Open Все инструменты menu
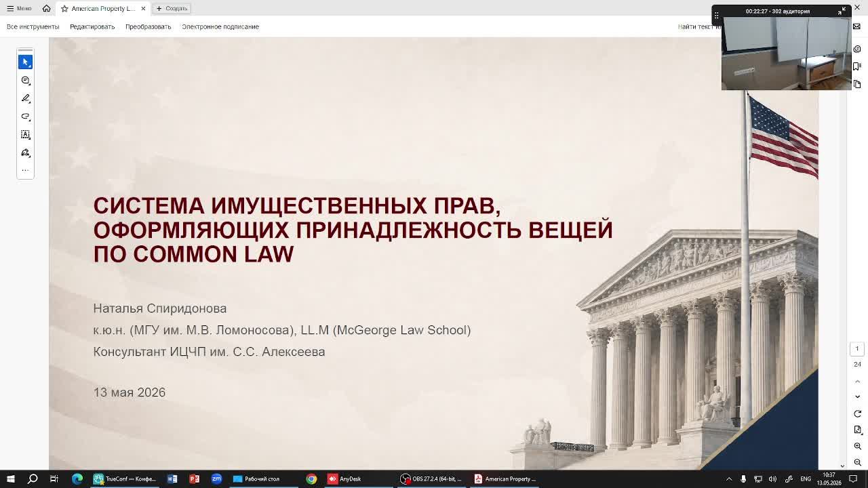Screen dimensions: 868x488 pyautogui.click(x=33, y=26)
